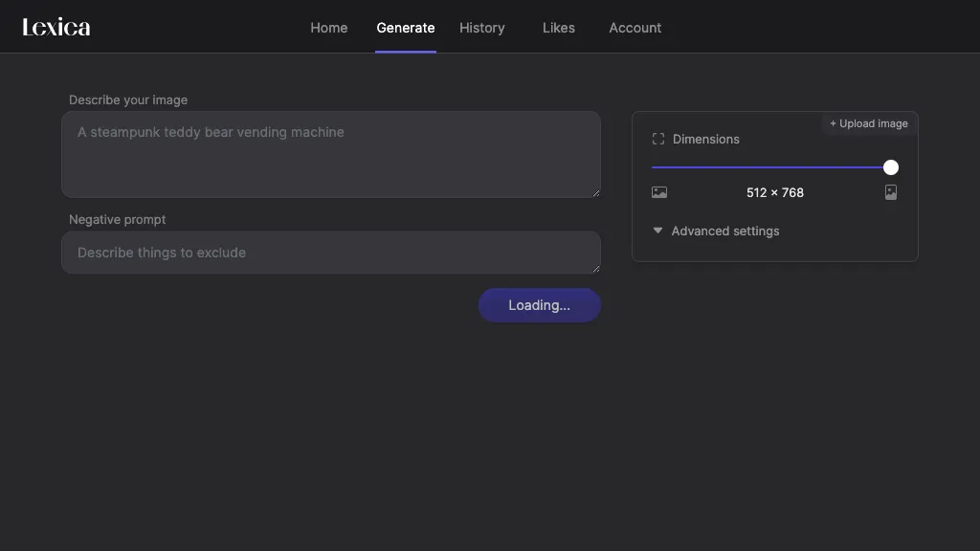Click the + Upload image button
980x551 pixels.
tap(868, 123)
